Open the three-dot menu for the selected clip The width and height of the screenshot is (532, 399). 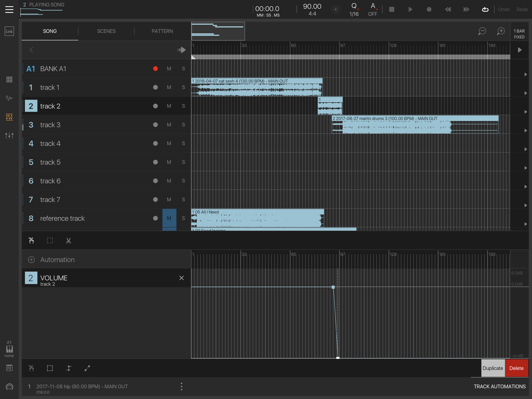coord(181,387)
